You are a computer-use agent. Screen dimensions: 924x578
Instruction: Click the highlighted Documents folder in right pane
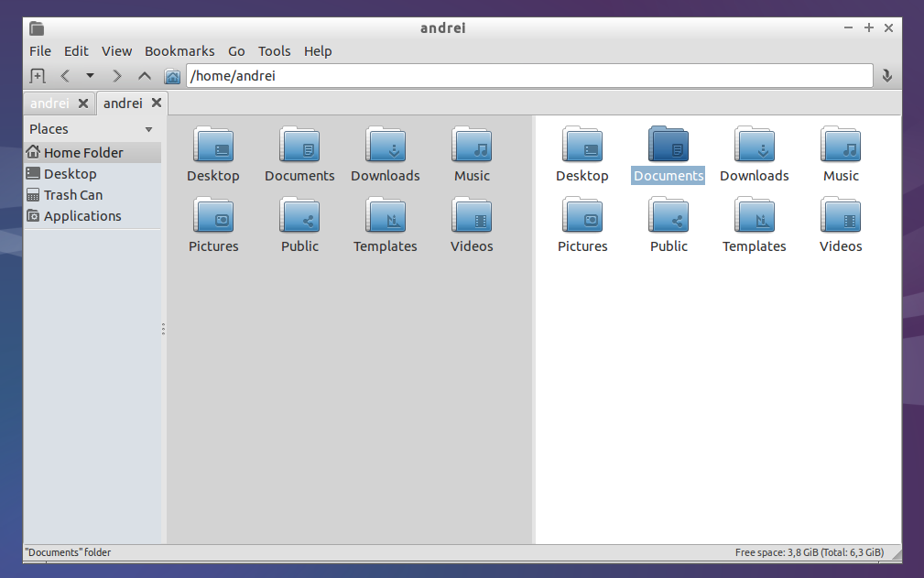coord(669,155)
